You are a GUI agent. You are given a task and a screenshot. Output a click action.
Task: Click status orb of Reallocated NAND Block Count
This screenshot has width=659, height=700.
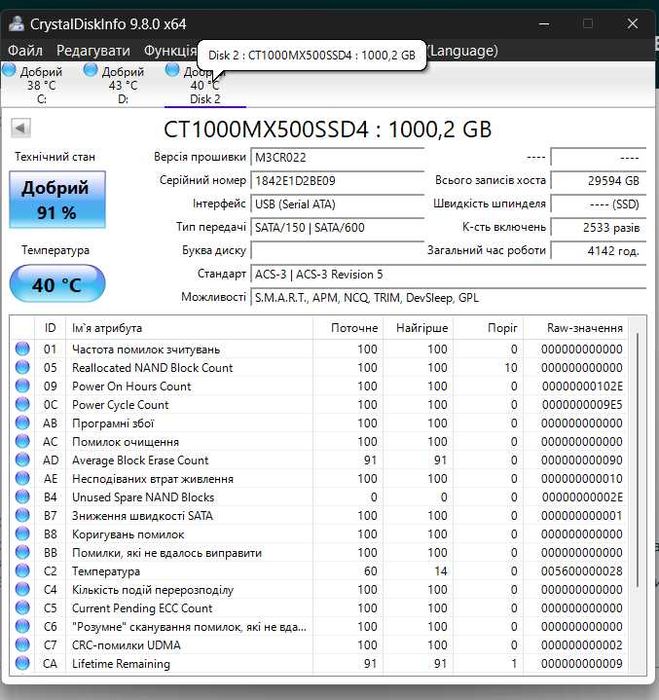click(x=22, y=367)
